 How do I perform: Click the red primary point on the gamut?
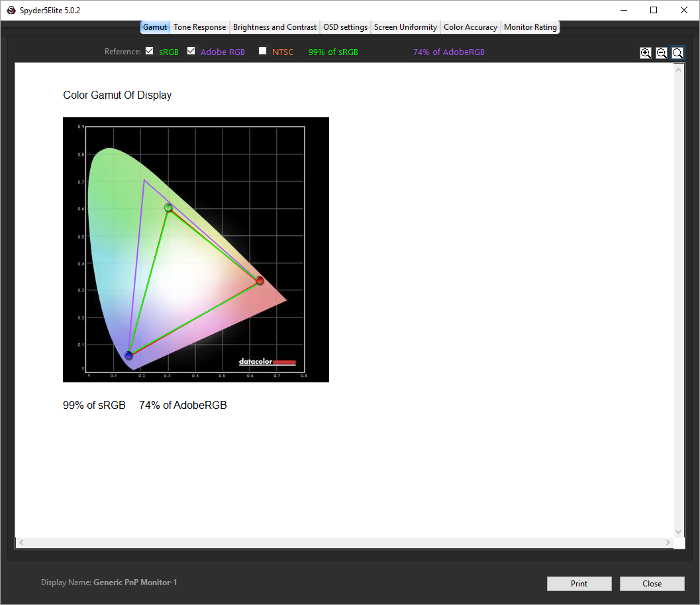[260, 280]
